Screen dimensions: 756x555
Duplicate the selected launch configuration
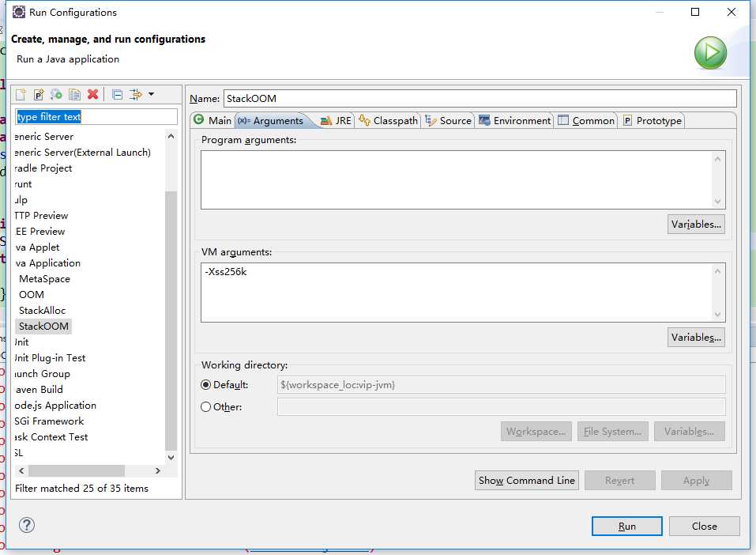[75, 94]
